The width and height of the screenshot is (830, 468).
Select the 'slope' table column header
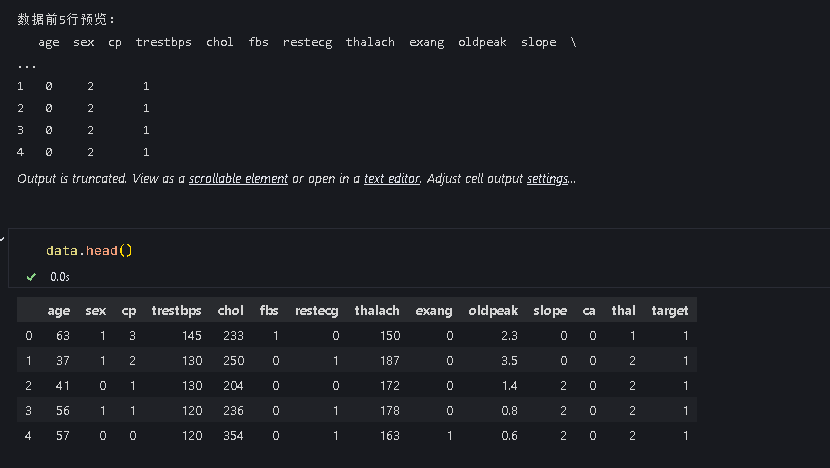pyautogui.click(x=550, y=310)
